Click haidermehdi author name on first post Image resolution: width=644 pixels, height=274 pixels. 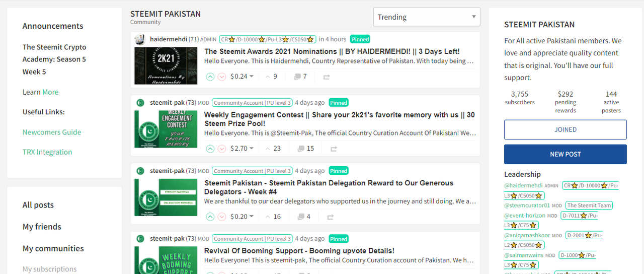[169, 39]
